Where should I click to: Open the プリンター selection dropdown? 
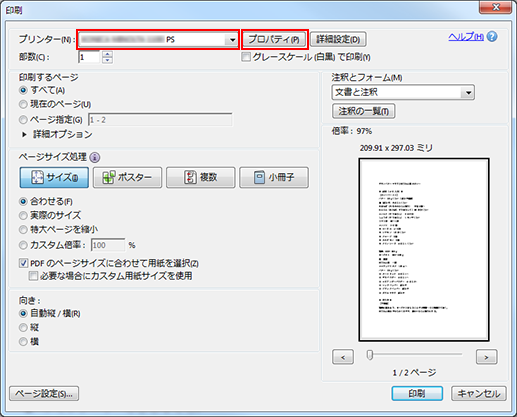[158, 40]
